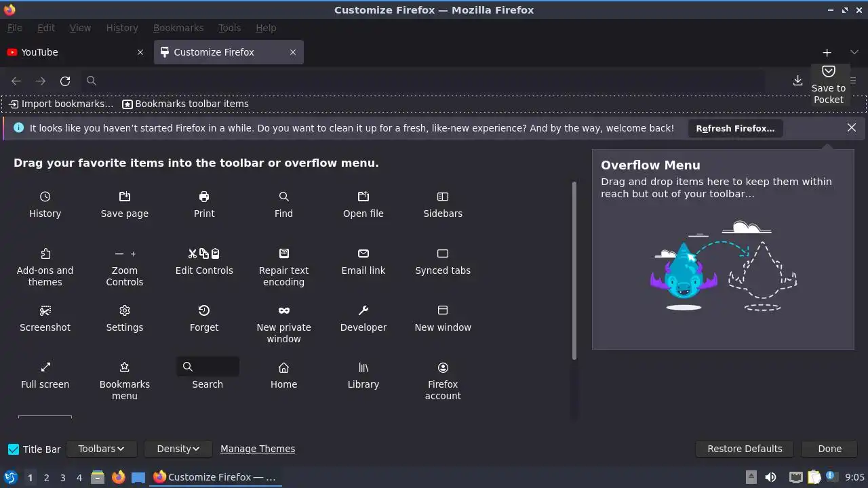The height and width of the screenshot is (488, 868).
Task: Click the Manage Themes link
Action: (x=258, y=449)
